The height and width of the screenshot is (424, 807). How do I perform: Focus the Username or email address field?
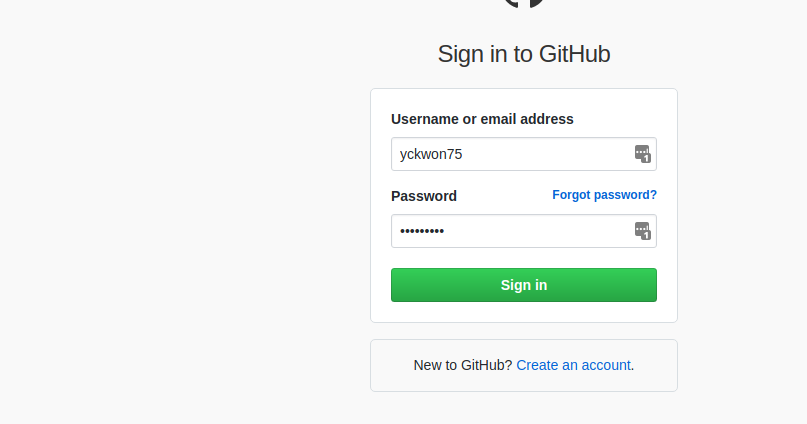coord(523,154)
